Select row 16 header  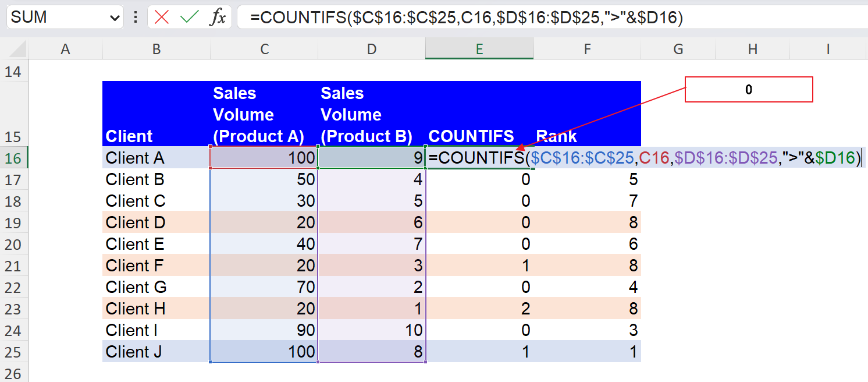click(x=14, y=158)
